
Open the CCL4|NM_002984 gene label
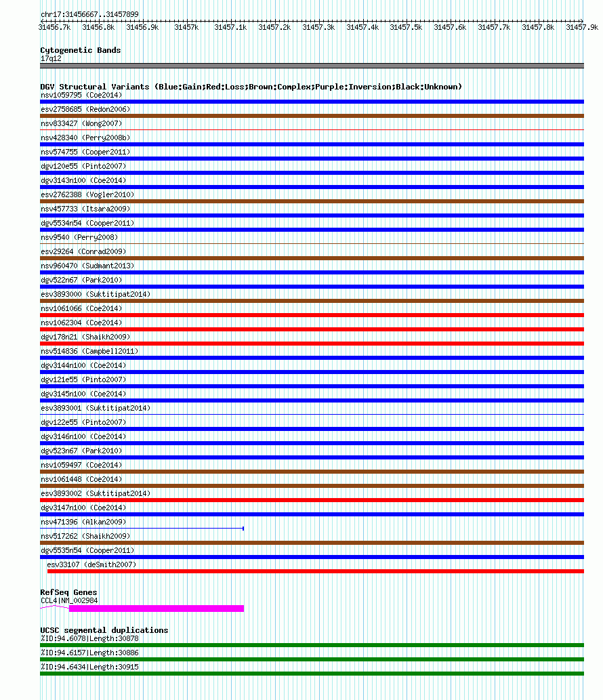(69, 601)
